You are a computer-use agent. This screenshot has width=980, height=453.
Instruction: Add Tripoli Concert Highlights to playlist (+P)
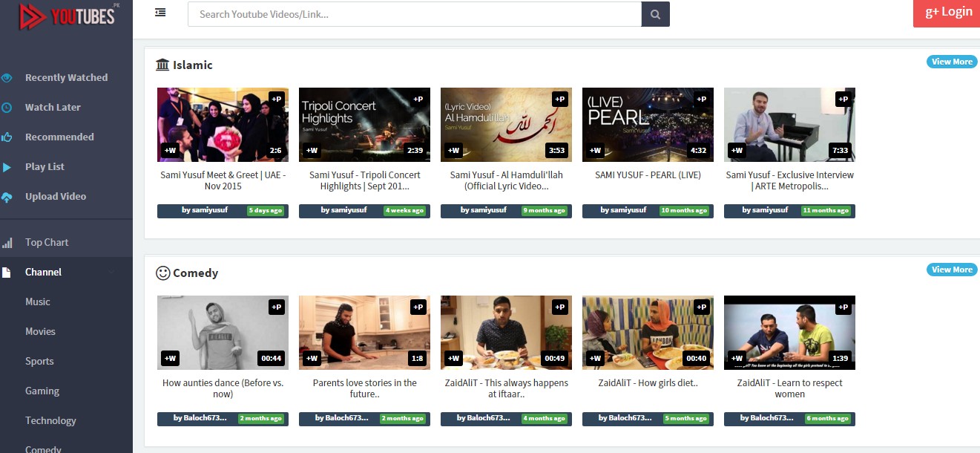418,99
